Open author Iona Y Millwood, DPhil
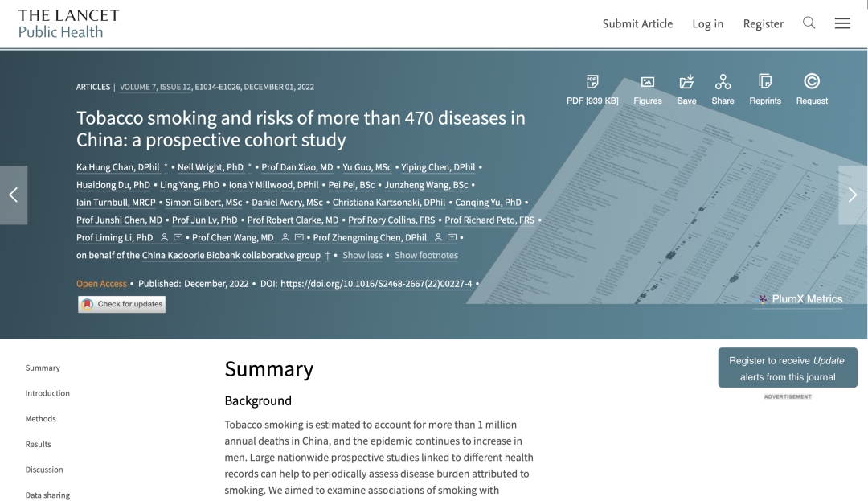This screenshot has width=868, height=501. tap(274, 185)
